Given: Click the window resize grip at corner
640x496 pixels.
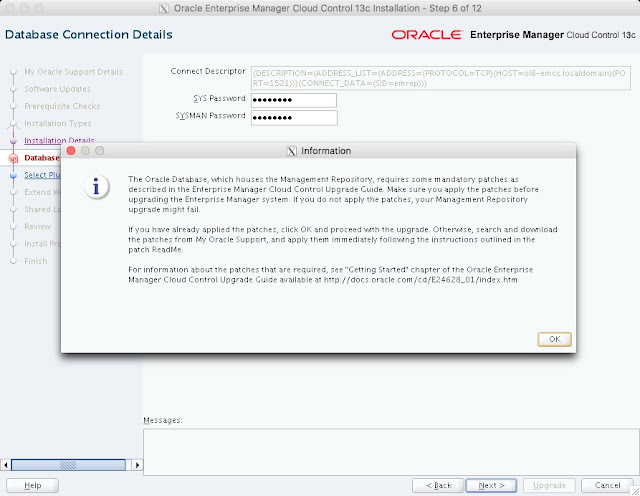Looking at the screenshot, I should pos(635,491).
